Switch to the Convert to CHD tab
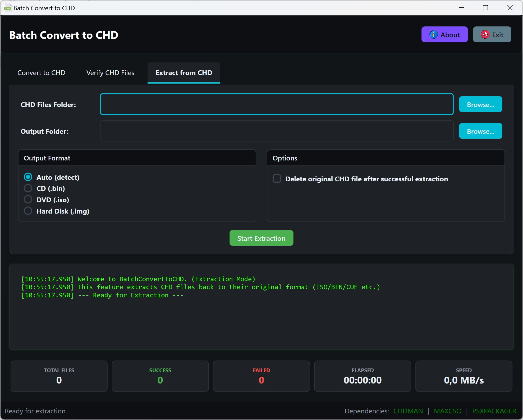 coord(41,73)
